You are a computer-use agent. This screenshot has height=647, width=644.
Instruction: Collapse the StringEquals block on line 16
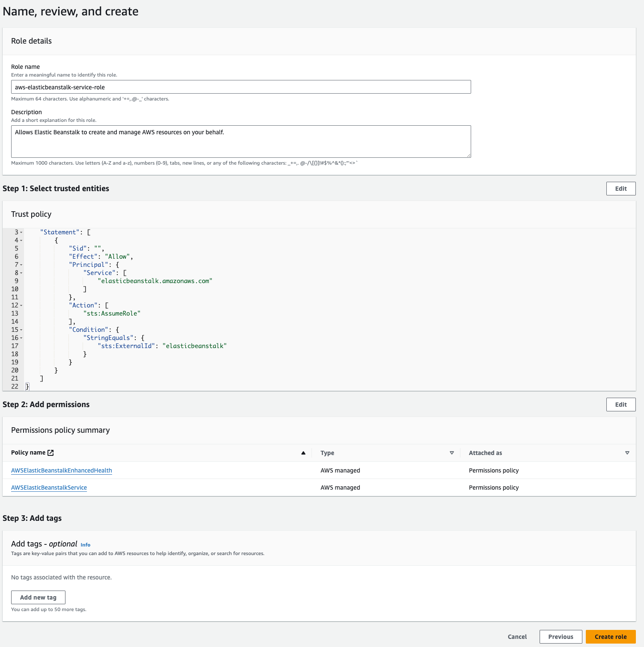(x=21, y=338)
